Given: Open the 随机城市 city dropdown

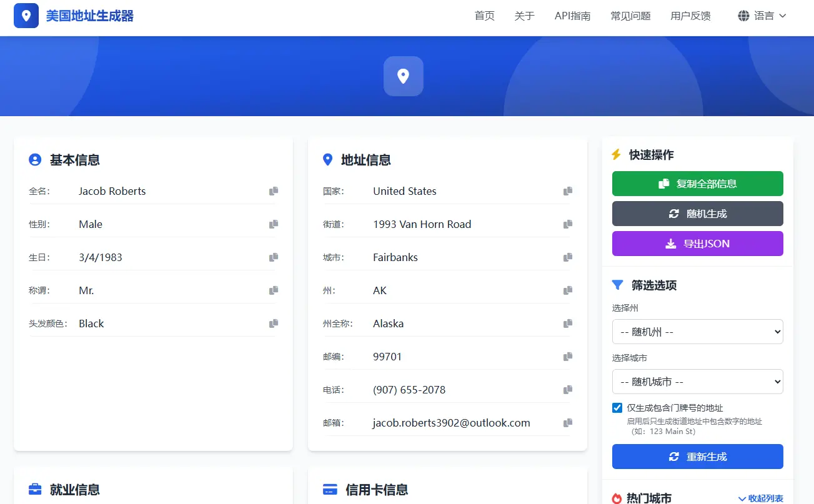Looking at the screenshot, I should click(697, 382).
